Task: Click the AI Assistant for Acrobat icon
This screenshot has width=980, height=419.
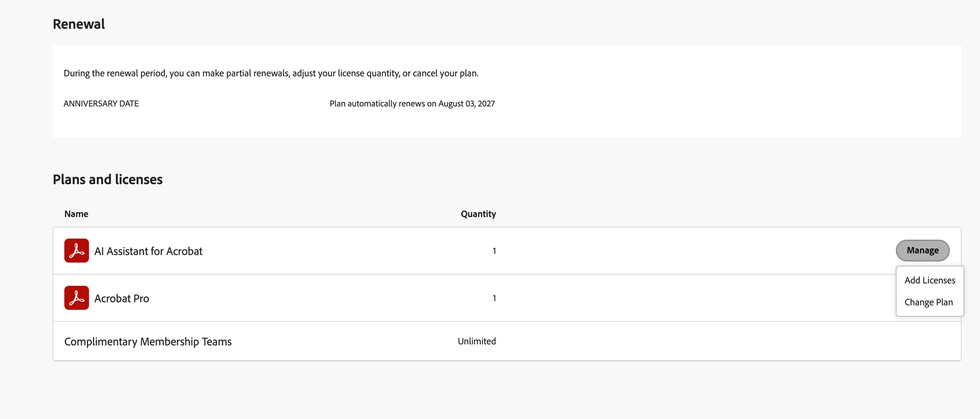Action: pyautogui.click(x=76, y=251)
